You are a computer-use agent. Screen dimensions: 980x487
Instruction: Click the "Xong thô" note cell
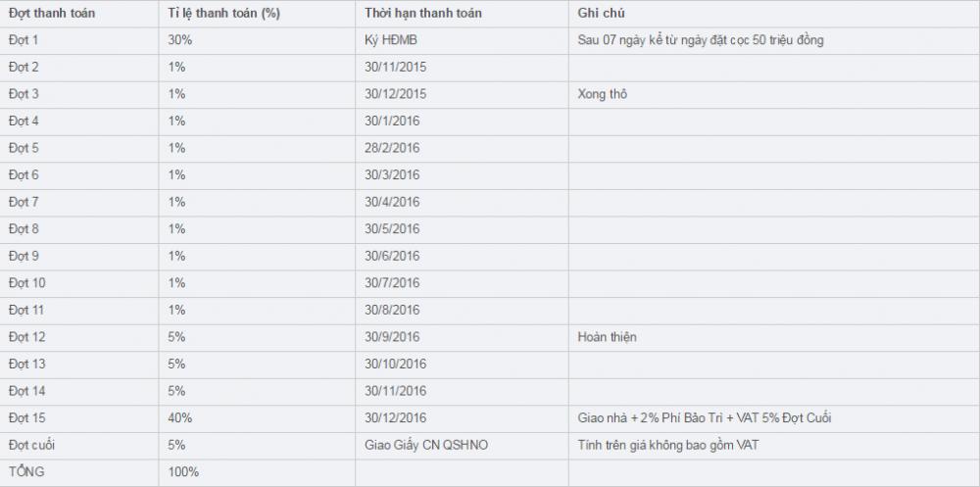[603, 94]
